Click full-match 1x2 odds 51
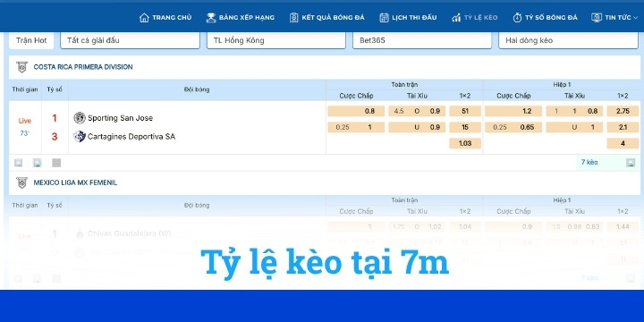Viewport: 644px width, 322px height. pos(465,111)
